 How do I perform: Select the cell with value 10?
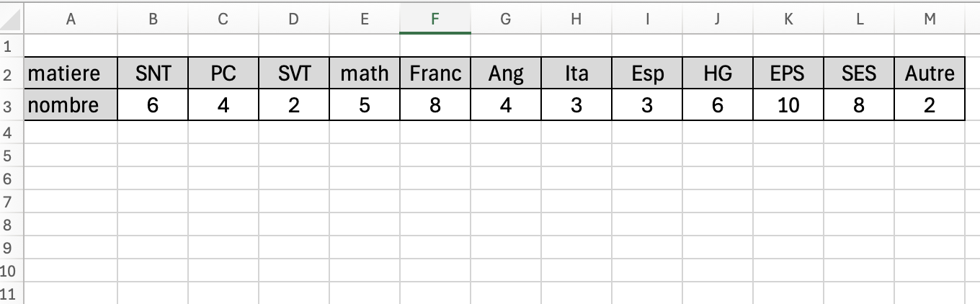pyautogui.click(x=788, y=106)
